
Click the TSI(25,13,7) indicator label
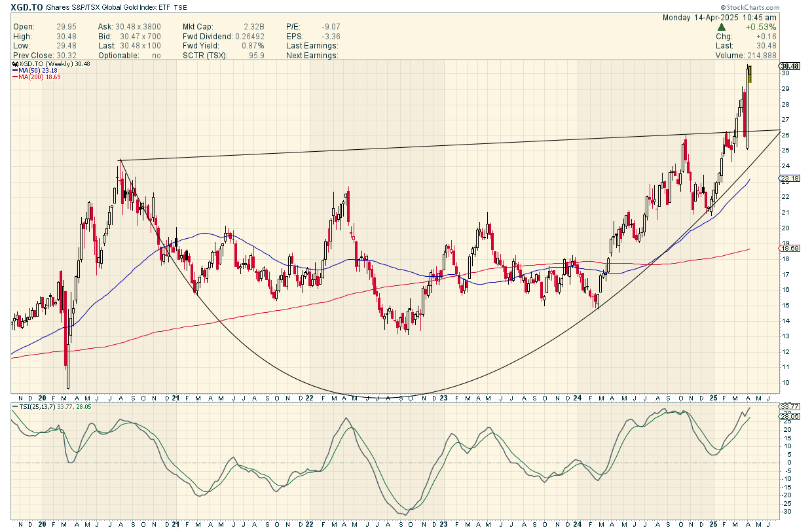(x=36, y=407)
